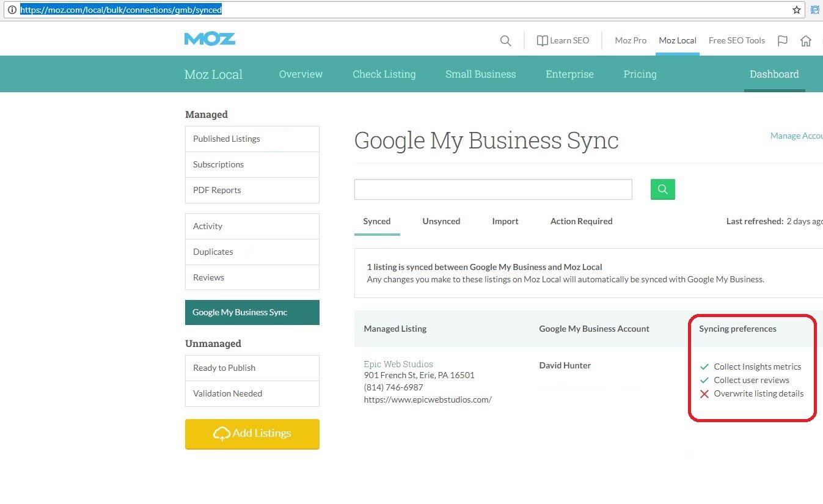Screen dimensions: 823x504
Task: Switch to the Unsynced tab
Action: point(441,221)
